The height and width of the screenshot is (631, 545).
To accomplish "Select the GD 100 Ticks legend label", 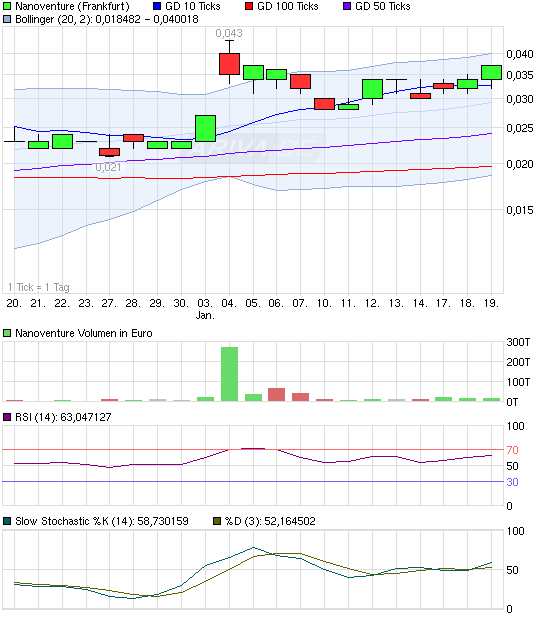I will coord(288,6).
